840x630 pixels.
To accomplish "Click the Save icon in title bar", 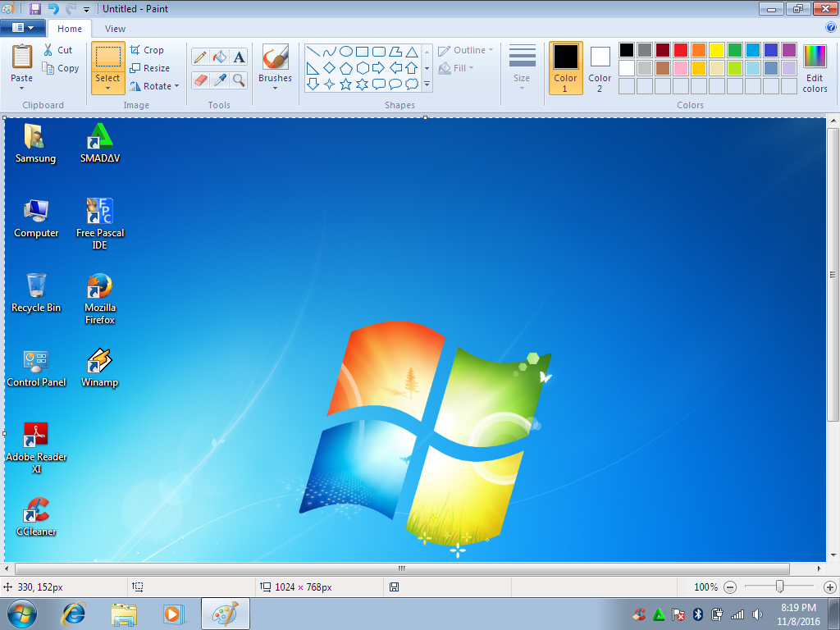I will click(35, 8).
